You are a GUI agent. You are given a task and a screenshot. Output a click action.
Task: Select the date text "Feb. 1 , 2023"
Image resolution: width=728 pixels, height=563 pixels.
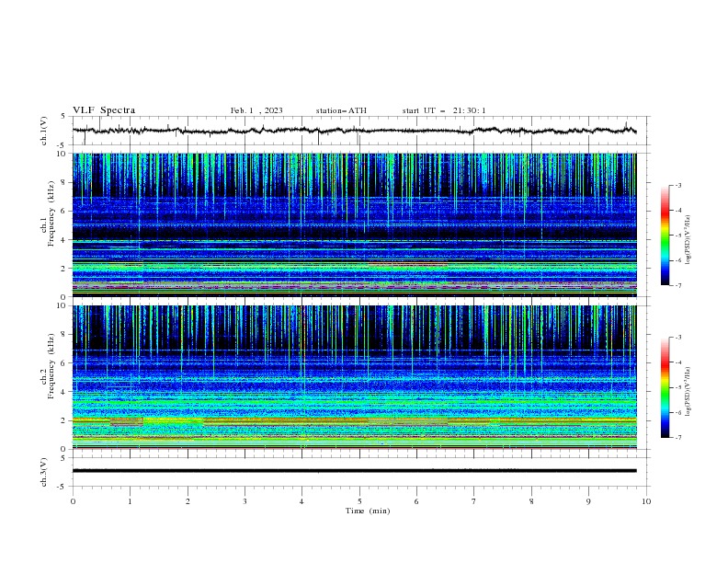click(256, 110)
